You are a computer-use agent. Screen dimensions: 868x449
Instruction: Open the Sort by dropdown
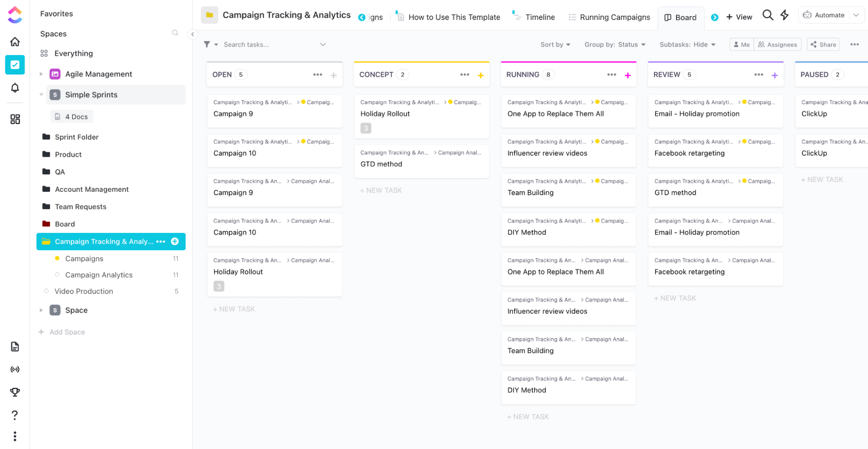(x=555, y=45)
